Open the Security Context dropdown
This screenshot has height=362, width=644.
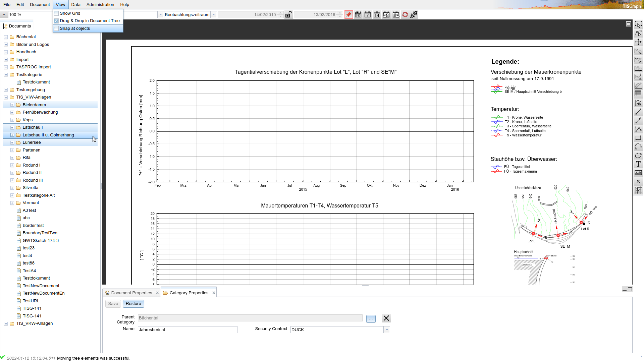(387, 330)
